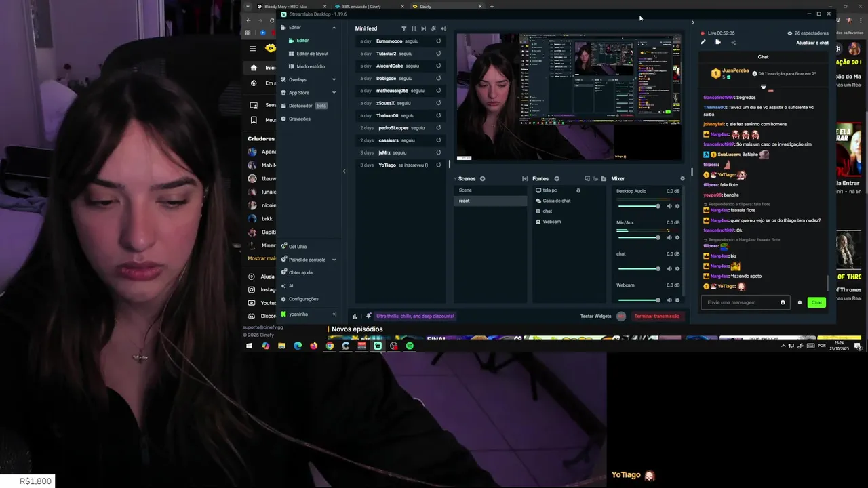Collapse the chat side panel arrow
868x488 pixels.
(x=692, y=22)
